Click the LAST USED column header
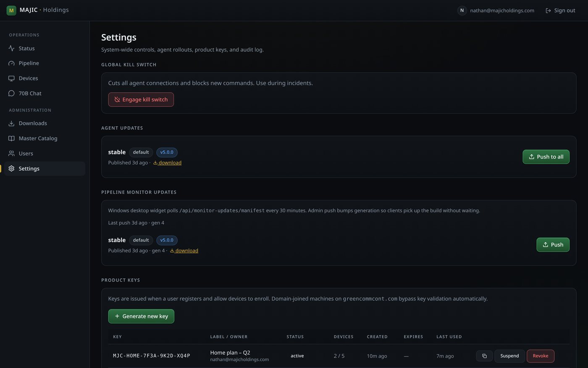The height and width of the screenshot is (368, 588). pos(449,337)
